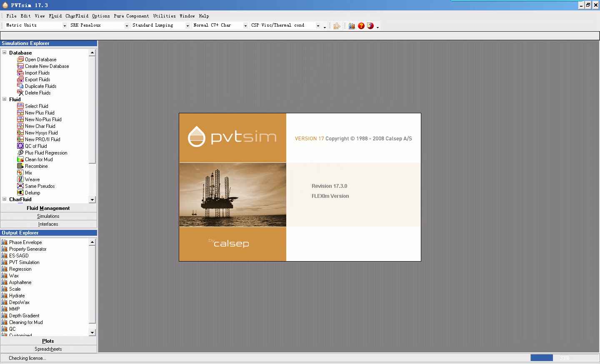Select MMP in Output Explorer
600x364 pixels.
[15, 309]
